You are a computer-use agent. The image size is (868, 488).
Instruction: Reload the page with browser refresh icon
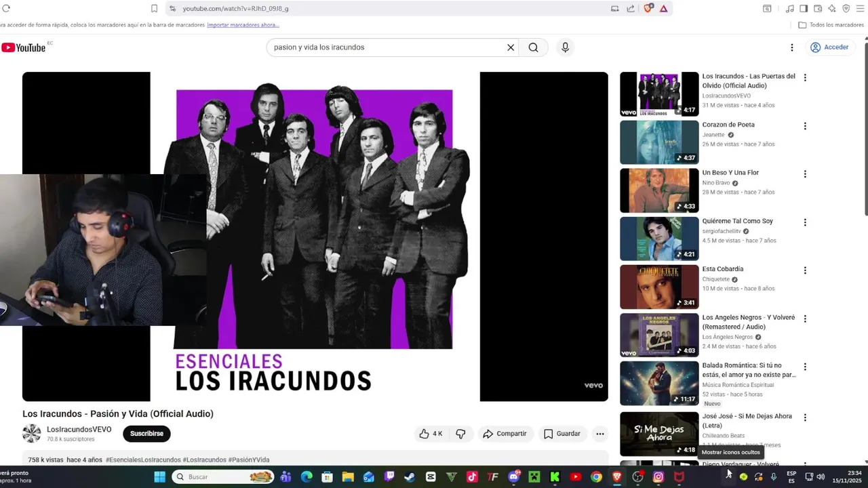tap(6, 8)
